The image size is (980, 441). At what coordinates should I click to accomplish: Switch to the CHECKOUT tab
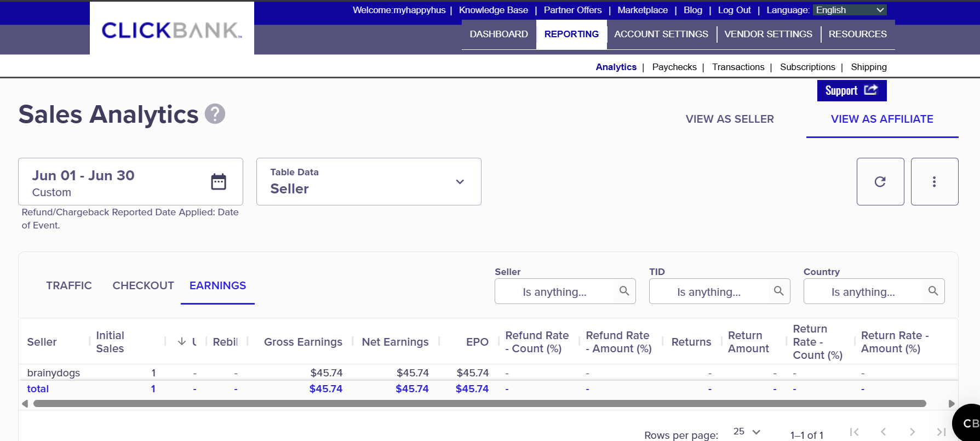tap(143, 285)
